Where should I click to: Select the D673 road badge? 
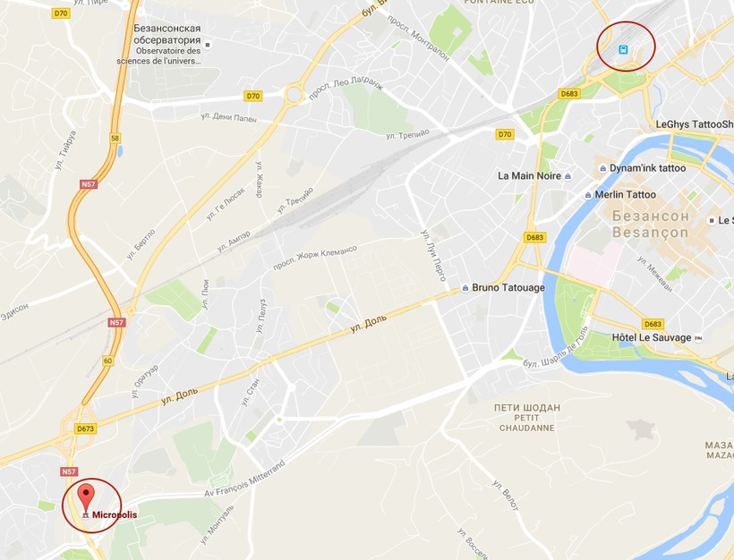pos(86,428)
